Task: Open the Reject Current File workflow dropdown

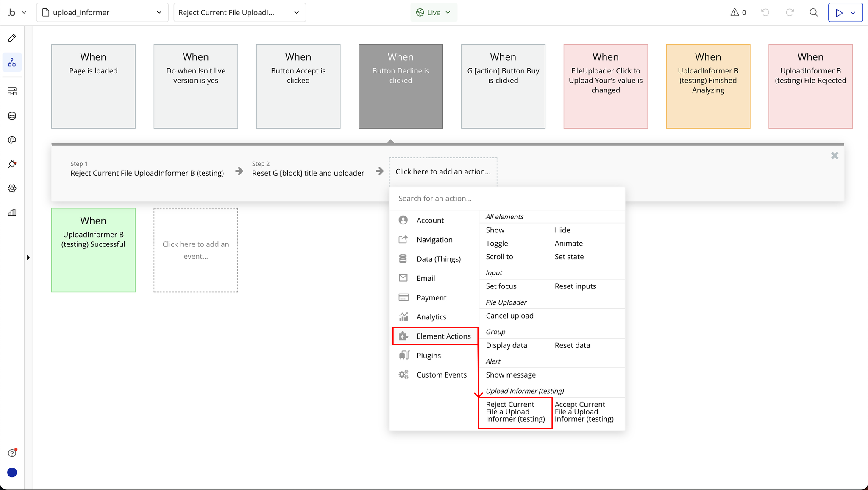Action: click(x=239, y=13)
